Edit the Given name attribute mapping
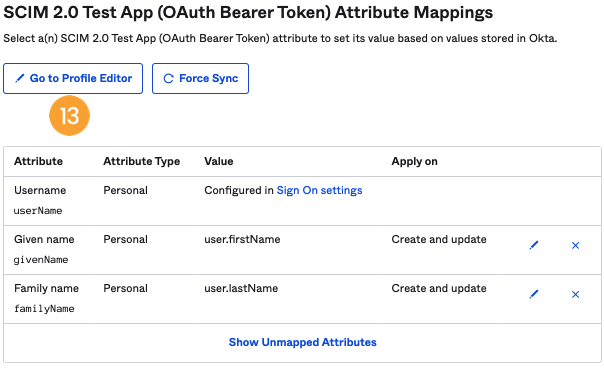This screenshot has height=368, width=604. click(x=534, y=245)
